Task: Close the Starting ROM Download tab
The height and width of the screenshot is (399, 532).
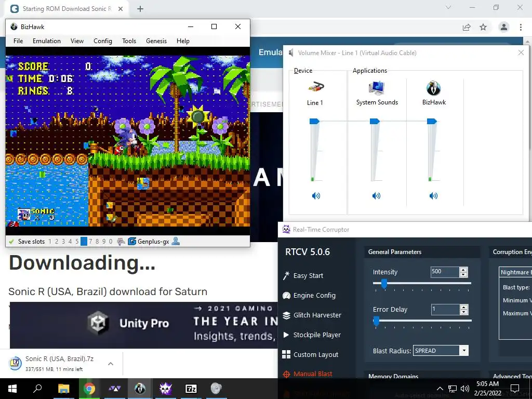Action: pyautogui.click(x=121, y=9)
